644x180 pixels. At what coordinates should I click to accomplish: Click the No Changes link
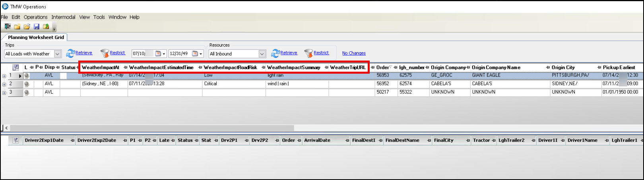click(x=354, y=53)
